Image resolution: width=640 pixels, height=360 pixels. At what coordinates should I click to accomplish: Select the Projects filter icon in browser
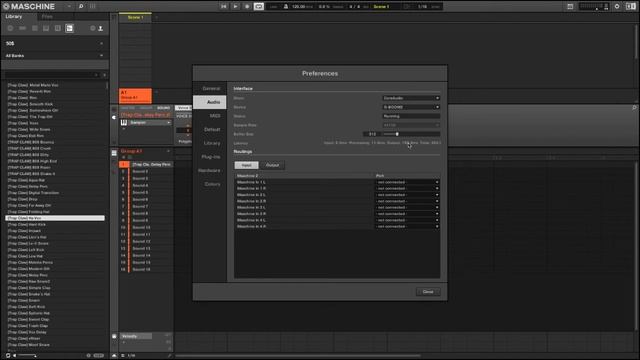[x=10, y=28]
